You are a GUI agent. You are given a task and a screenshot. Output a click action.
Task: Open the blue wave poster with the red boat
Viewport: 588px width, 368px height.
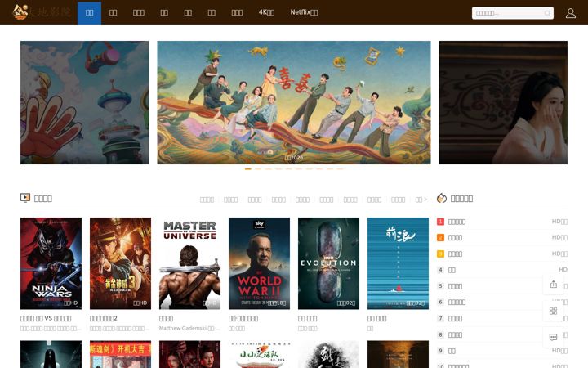click(398, 263)
